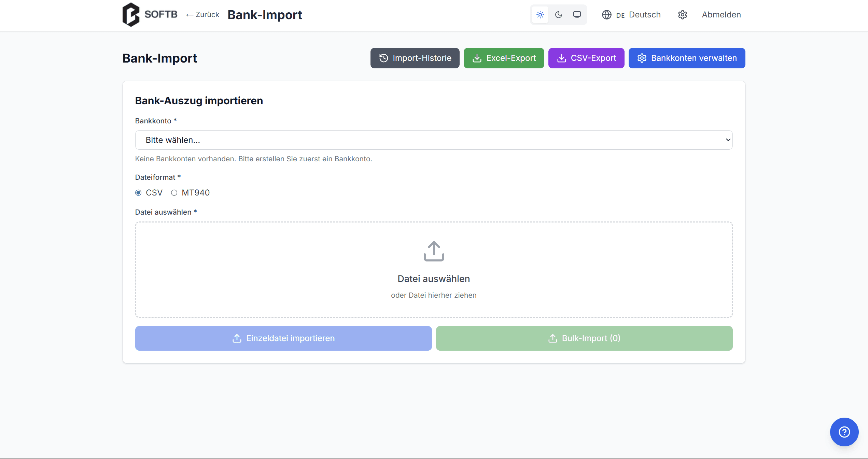Select the CSV file format radio
The height and width of the screenshot is (459, 868).
click(138, 193)
